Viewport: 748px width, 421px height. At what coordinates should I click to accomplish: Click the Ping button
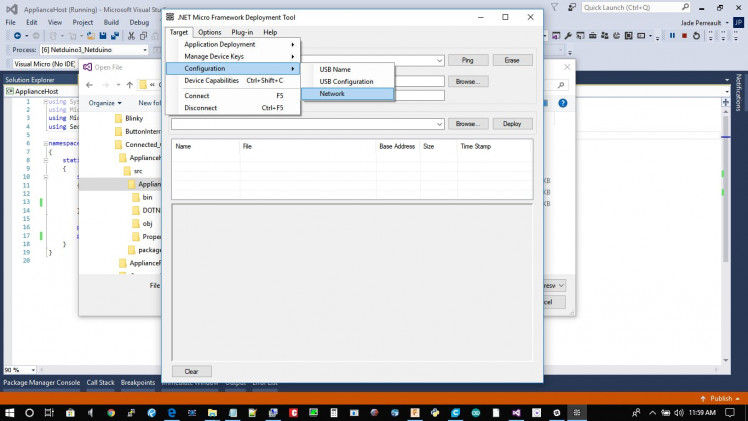(468, 60)
